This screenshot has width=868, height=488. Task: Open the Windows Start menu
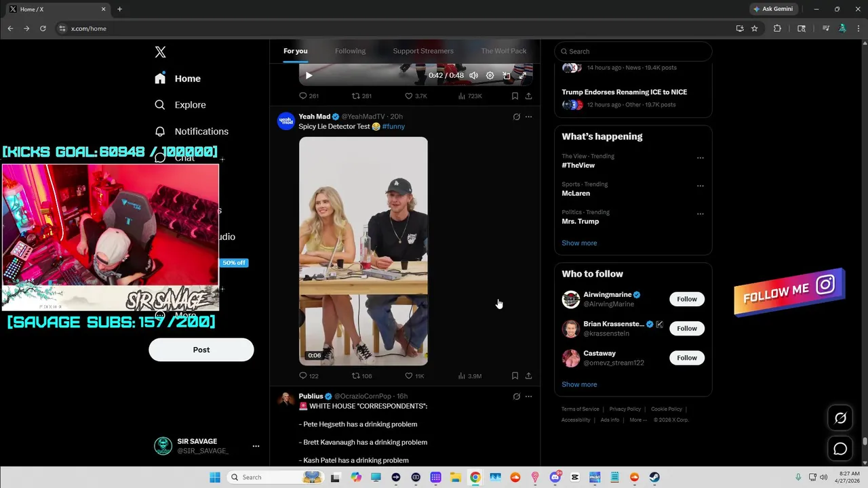pos(215,477)
